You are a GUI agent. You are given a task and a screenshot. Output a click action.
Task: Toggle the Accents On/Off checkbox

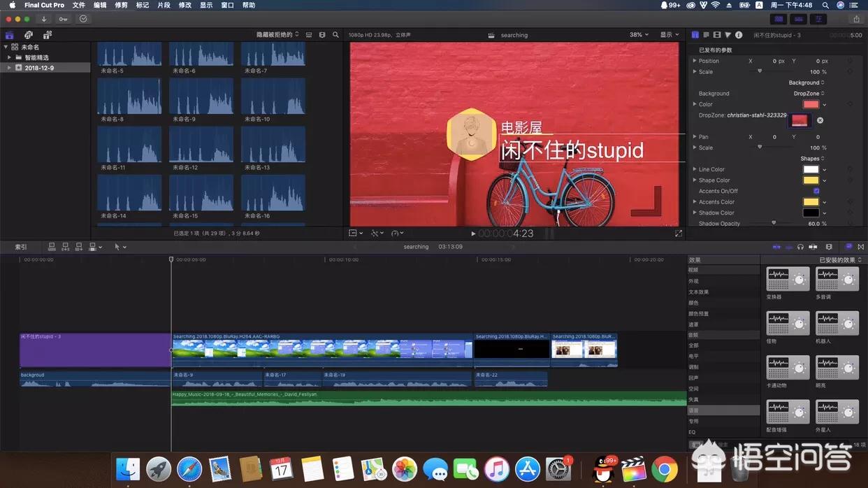click(x=816, y=191)
